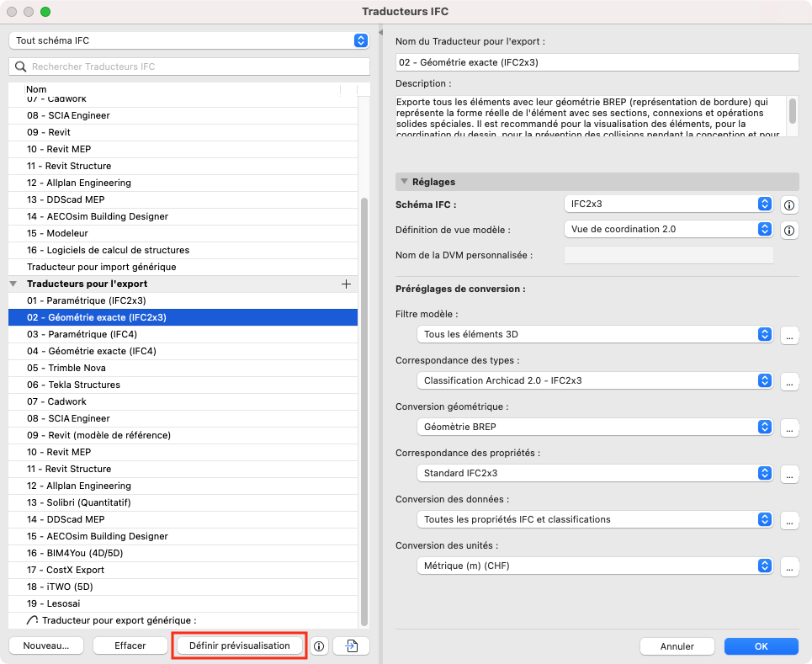This screenshot has width=812, height=664.
Task: Click Nom de la DVM personnalisée field
Action: pos(669,255)
